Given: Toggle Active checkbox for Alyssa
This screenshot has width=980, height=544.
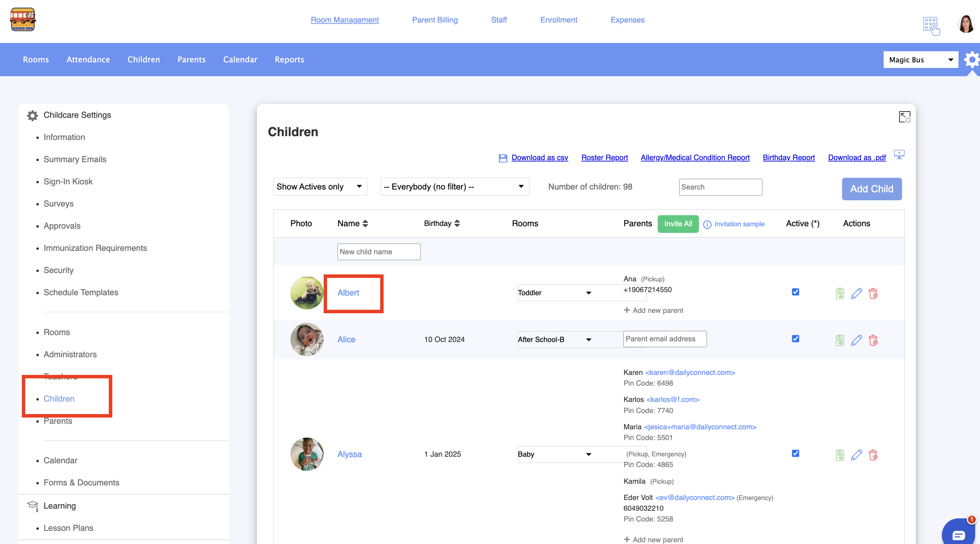Looking at the screenshot, I should [795, 453].
